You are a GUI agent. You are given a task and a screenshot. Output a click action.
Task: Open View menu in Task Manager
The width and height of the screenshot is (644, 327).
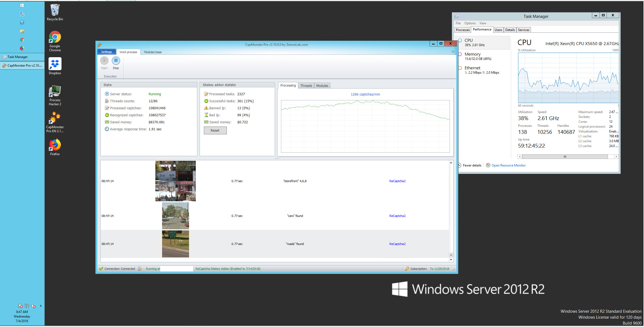coord(483,23)
